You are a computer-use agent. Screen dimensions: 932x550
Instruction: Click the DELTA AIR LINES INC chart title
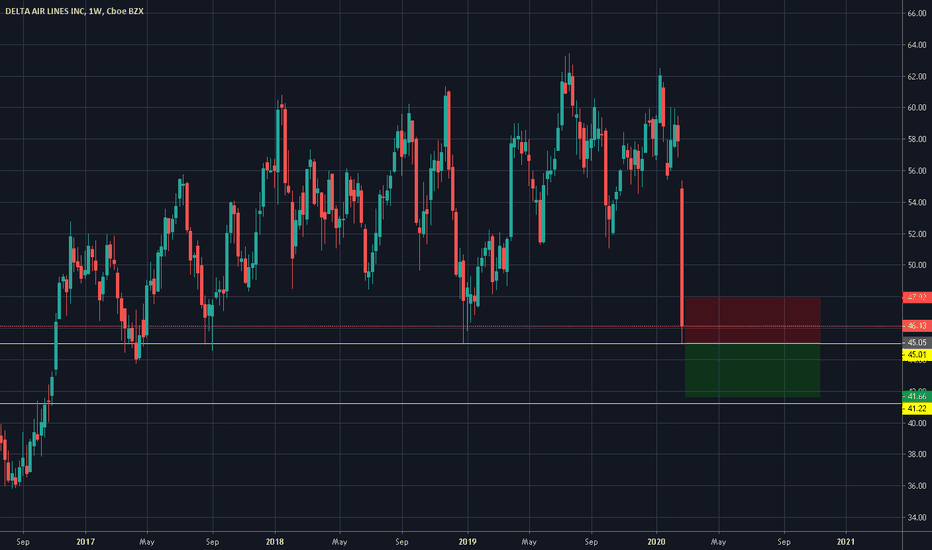[74, 11]
